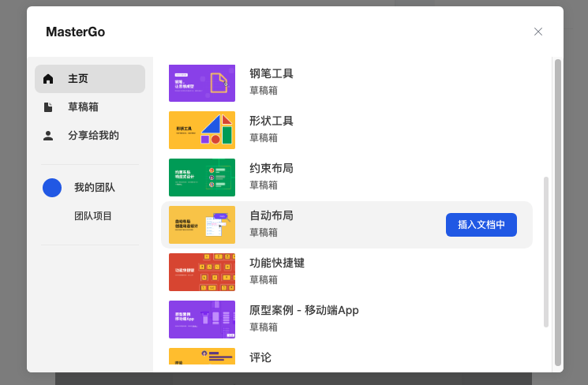Screen dimensions: 588x385
Task: Select the red 功能快捷键 thumbnail
Action: 202,272
